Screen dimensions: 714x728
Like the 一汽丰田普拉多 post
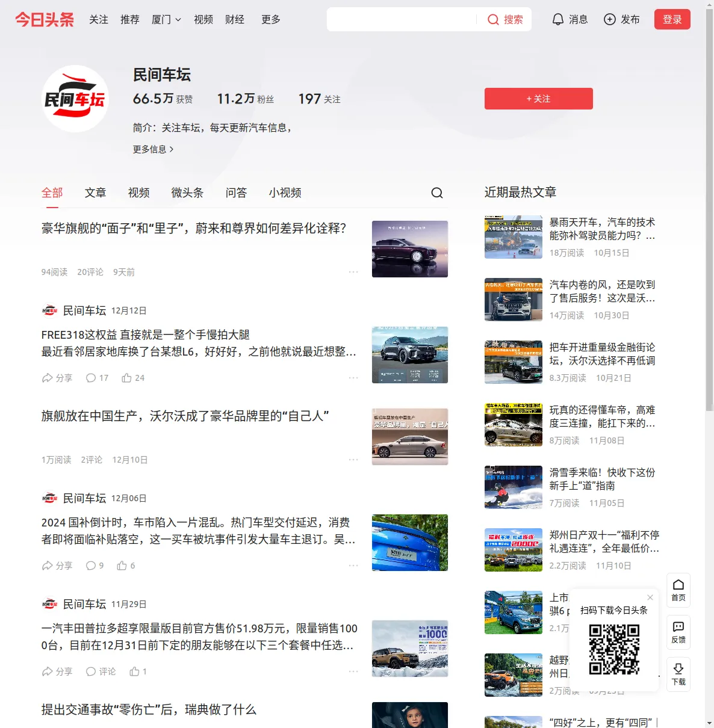tap(138, 671)
